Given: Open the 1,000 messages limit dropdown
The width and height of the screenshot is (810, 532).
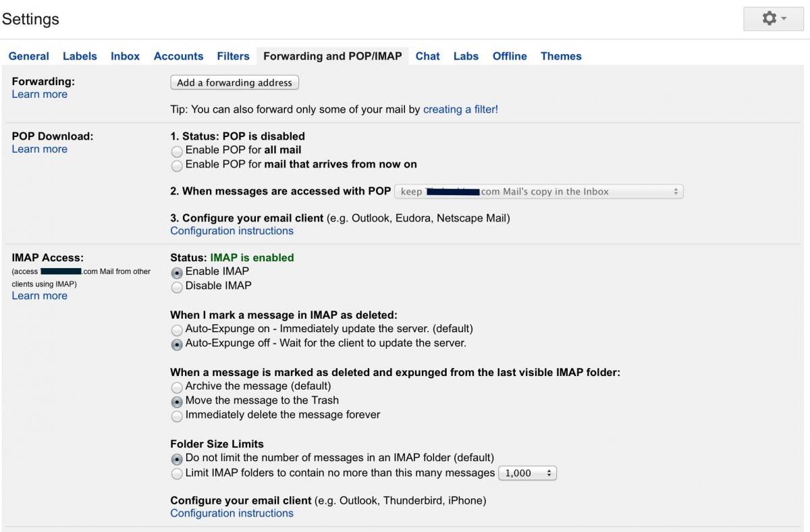Looking at the screenshot, I should pos(527,473).
